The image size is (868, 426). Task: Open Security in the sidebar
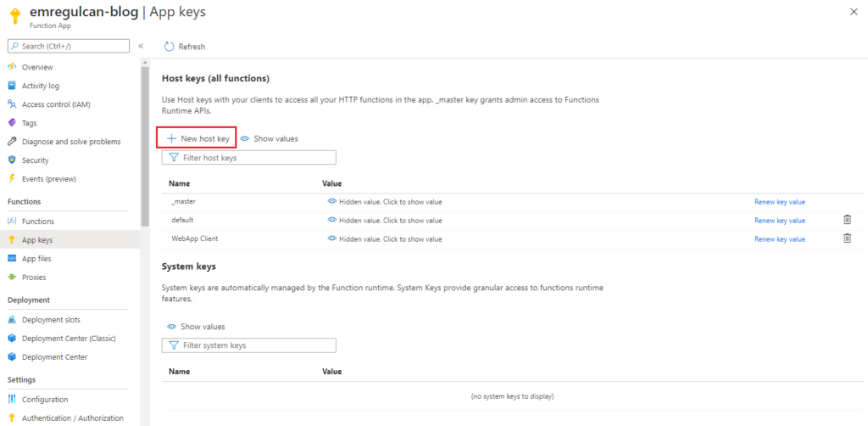[35, 160]
